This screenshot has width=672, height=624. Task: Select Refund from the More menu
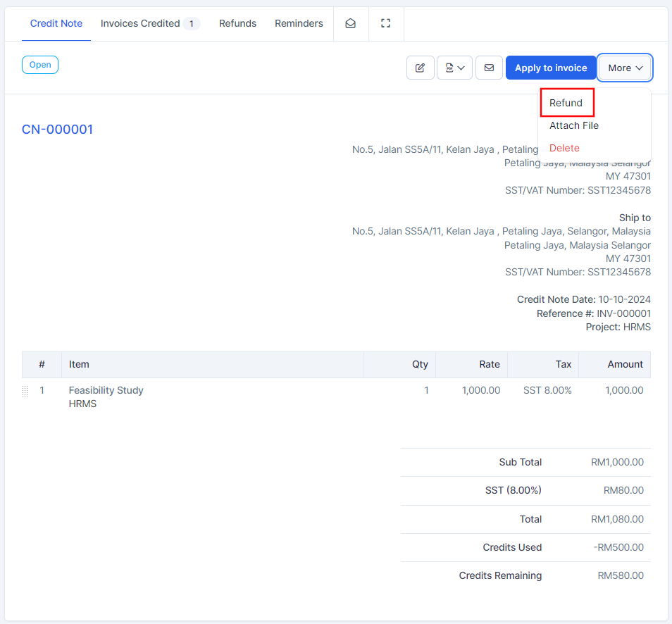tap(566, 103)
